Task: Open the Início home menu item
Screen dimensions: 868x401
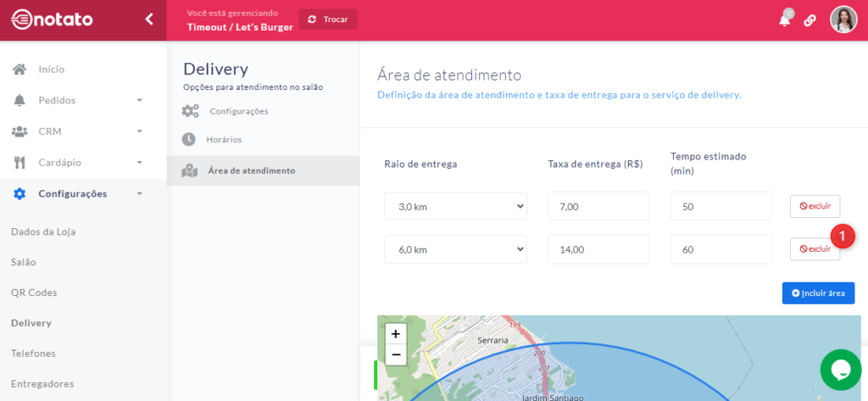Action: pyautogui.click(x=51, y=70)
